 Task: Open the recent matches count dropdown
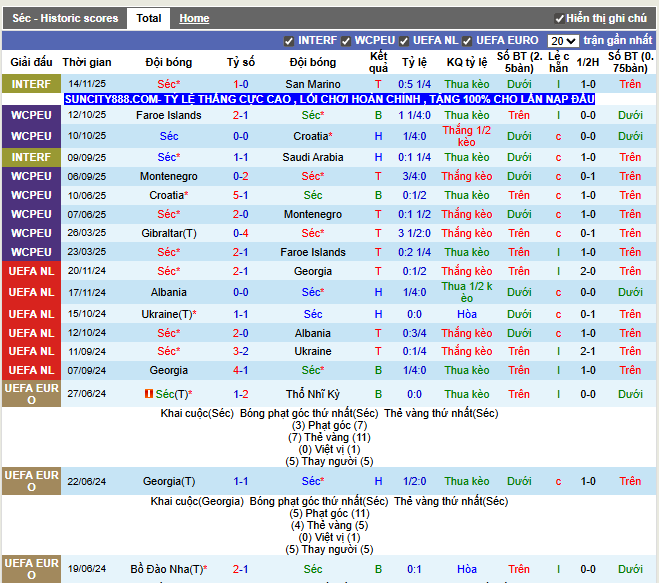563,41
